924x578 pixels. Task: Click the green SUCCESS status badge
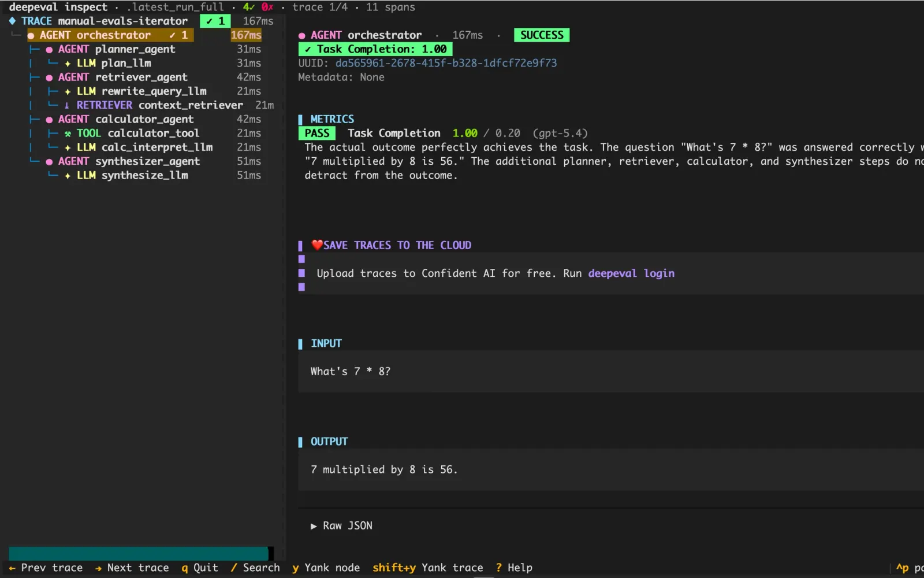click(x=542, y=35)
